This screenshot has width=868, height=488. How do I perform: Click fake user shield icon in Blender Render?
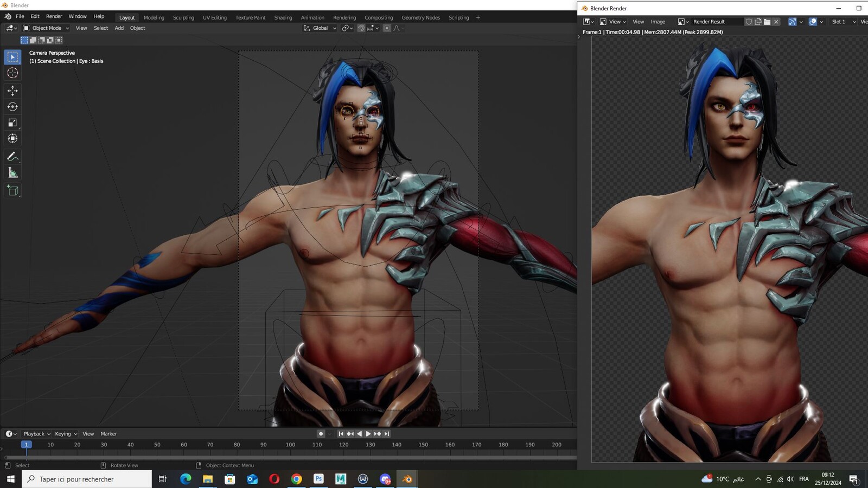749,22
